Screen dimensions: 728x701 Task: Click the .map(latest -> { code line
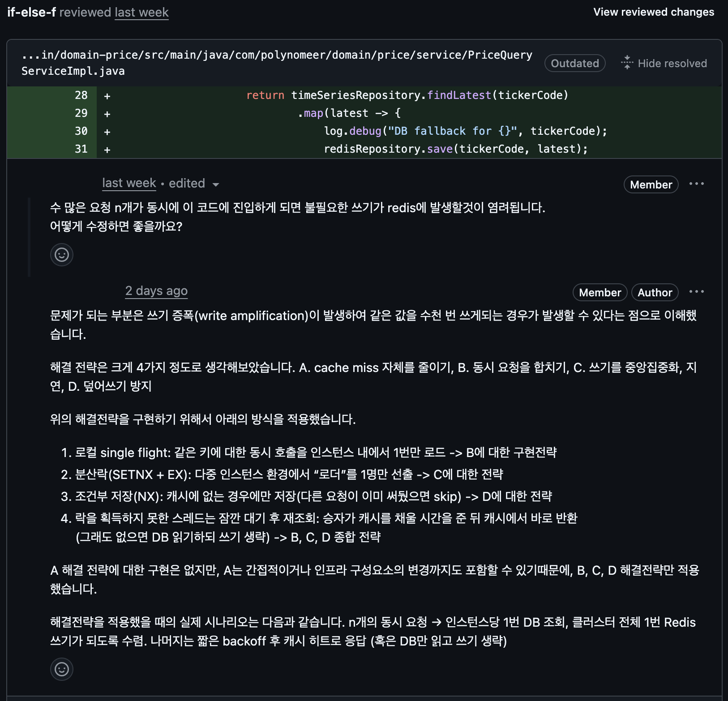[349, 113]
